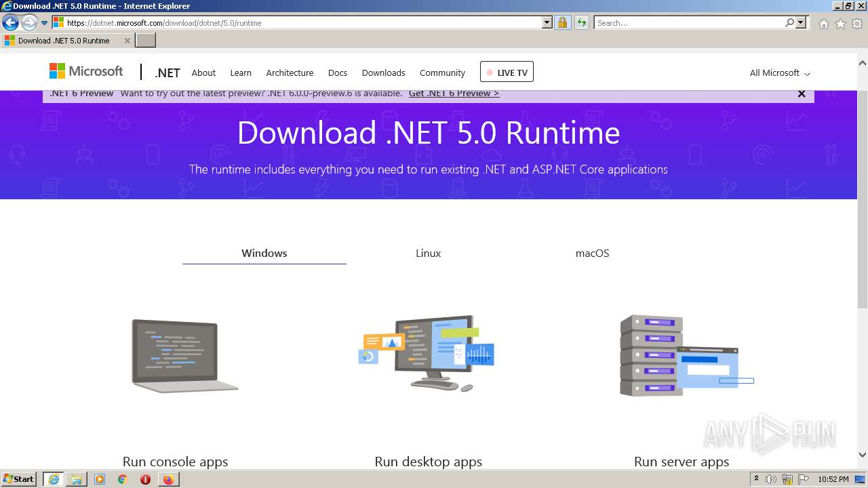This screenshot has width=868, height=488.
Task: Dismiss the .NET 6 Preview banner X
Action: 802,94
